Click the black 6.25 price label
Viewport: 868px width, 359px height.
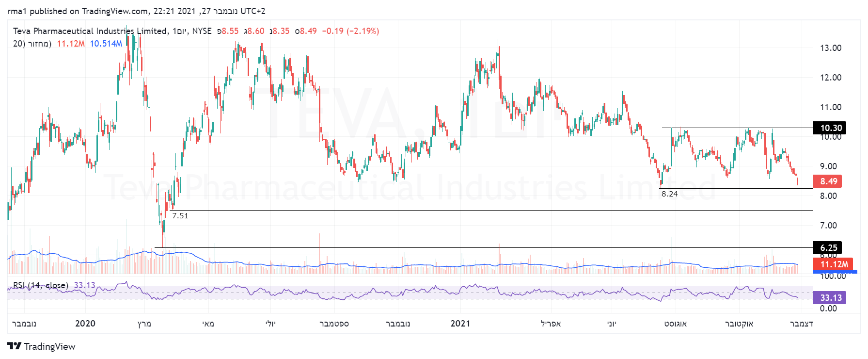(x=828, y=248)
